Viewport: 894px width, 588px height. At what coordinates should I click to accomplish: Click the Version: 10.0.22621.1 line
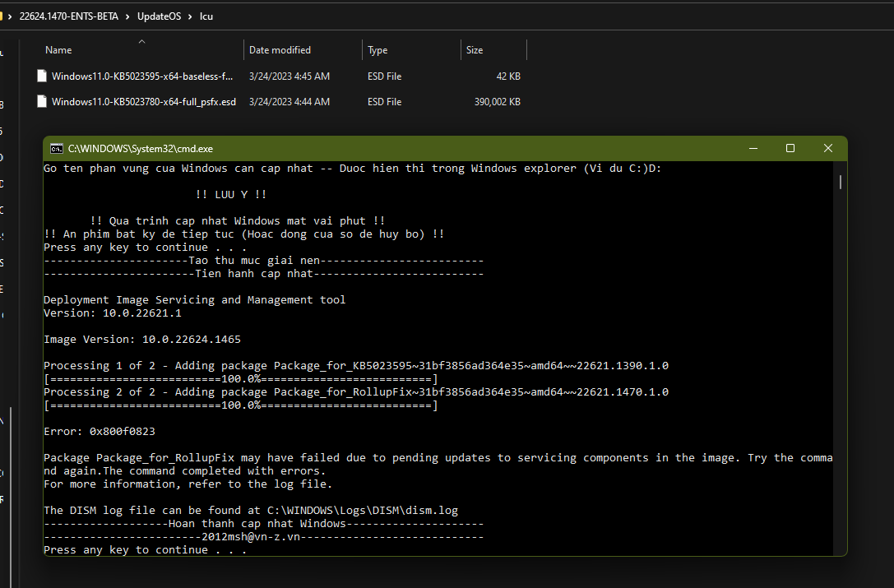coord(113,313)
